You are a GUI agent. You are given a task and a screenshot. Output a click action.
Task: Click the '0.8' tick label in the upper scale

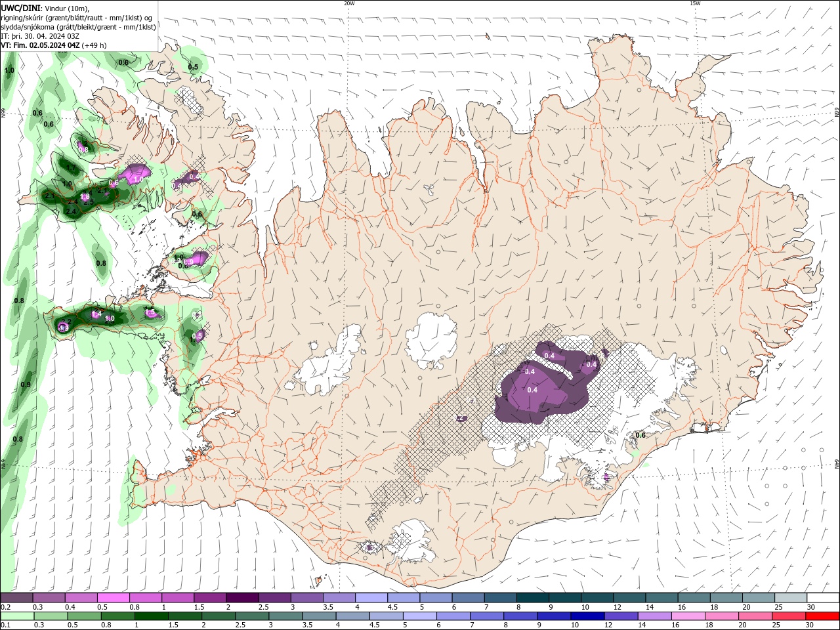pos(135,607)
